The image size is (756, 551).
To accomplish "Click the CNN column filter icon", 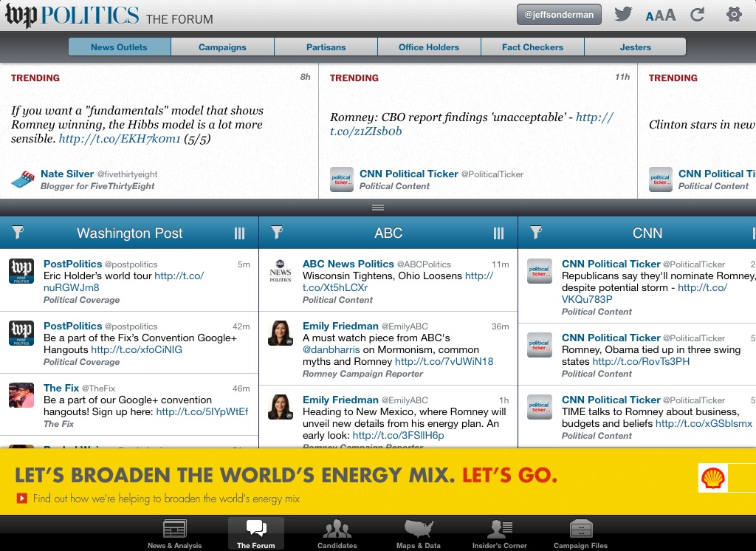I will point(536,233).
